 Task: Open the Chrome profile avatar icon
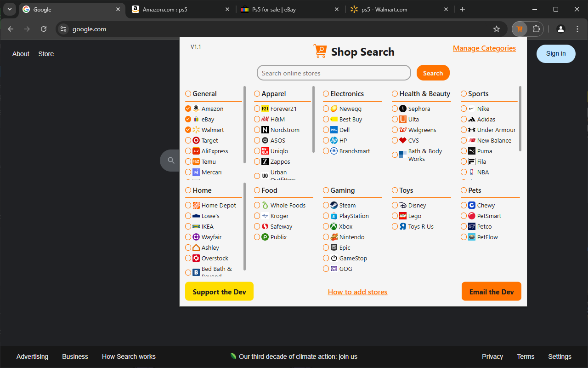pos(561,29)
